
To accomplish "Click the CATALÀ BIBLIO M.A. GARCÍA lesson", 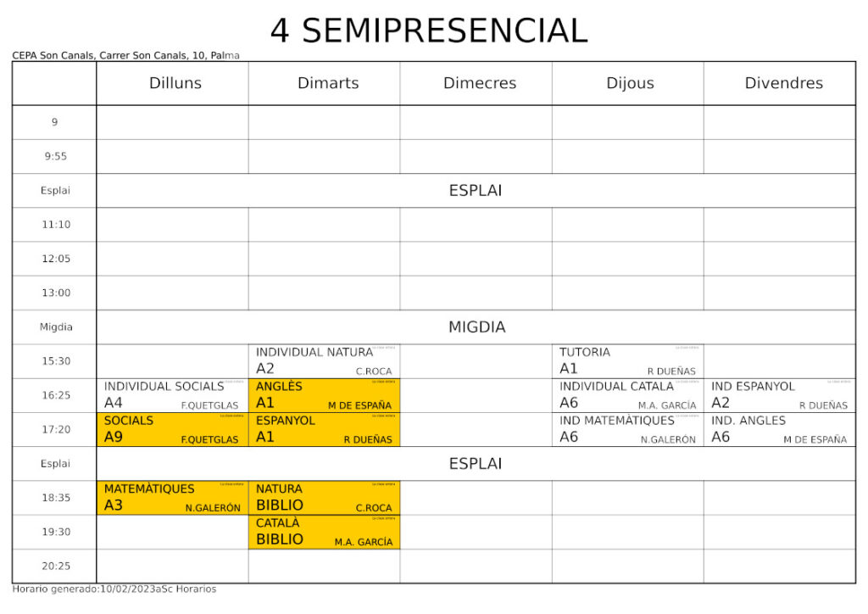I will tap(324, 532).
